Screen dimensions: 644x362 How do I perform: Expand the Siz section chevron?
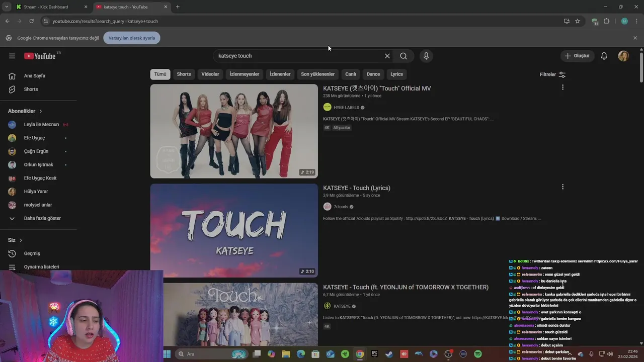click(x=21, y=240)
